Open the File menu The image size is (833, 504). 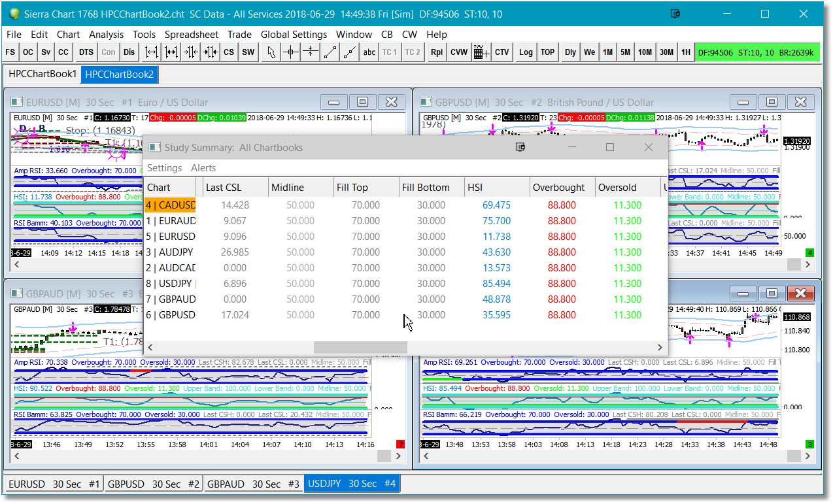pos(14,35)
